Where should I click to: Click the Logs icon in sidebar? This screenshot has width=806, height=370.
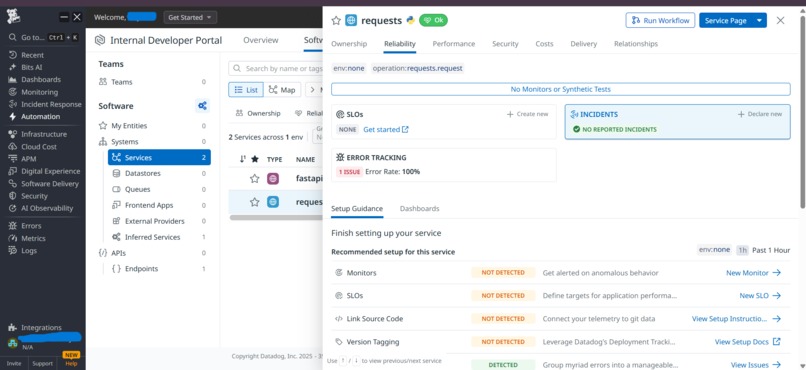pos(13,251)
